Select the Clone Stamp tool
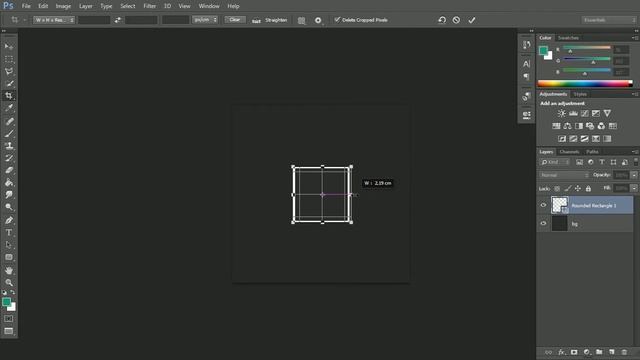Image resolution: width=640 pixels, height=360 pixels. 9,146
